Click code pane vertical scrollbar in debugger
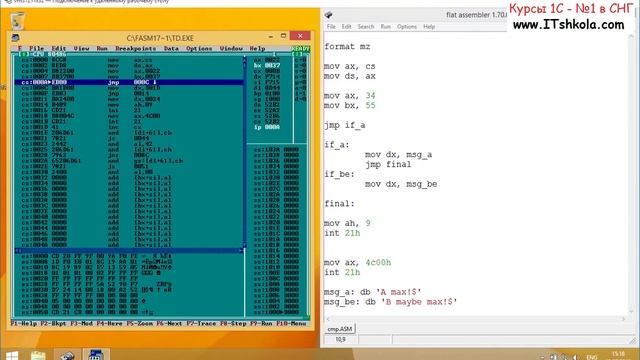The height and width of the screenshot is (360, 640). tap(244, 152)
